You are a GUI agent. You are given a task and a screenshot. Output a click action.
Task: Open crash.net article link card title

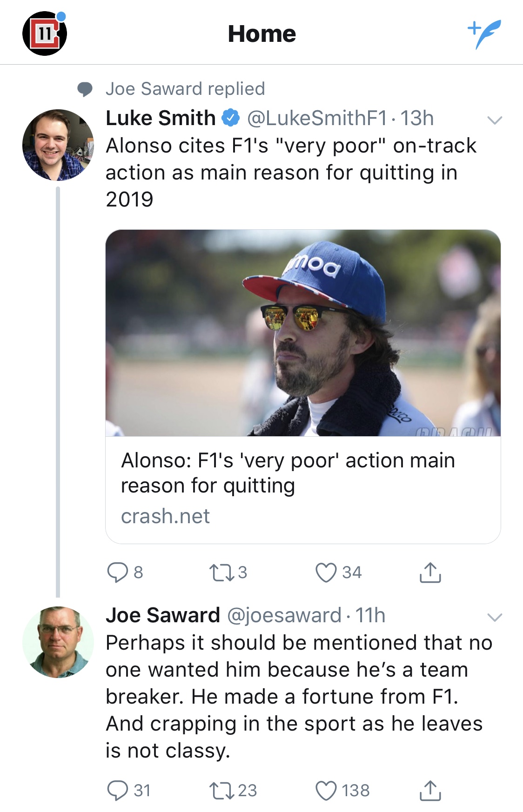[x=288, y=473]
